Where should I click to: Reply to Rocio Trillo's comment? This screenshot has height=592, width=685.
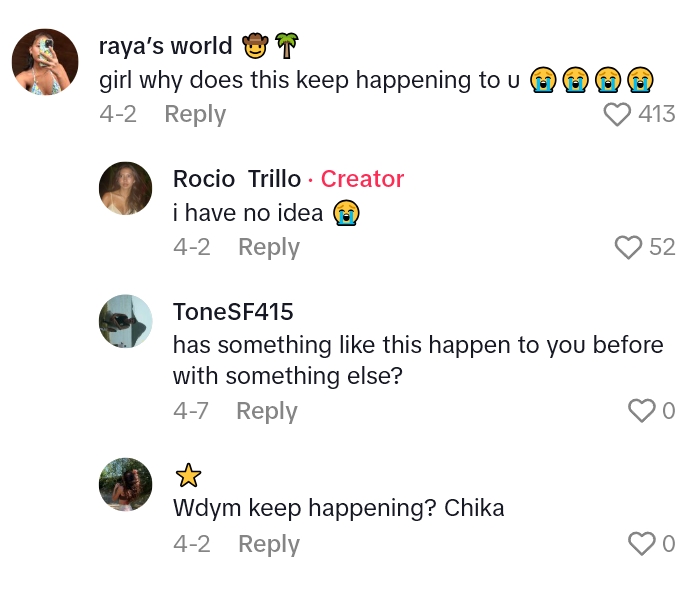tap(269, 247)
